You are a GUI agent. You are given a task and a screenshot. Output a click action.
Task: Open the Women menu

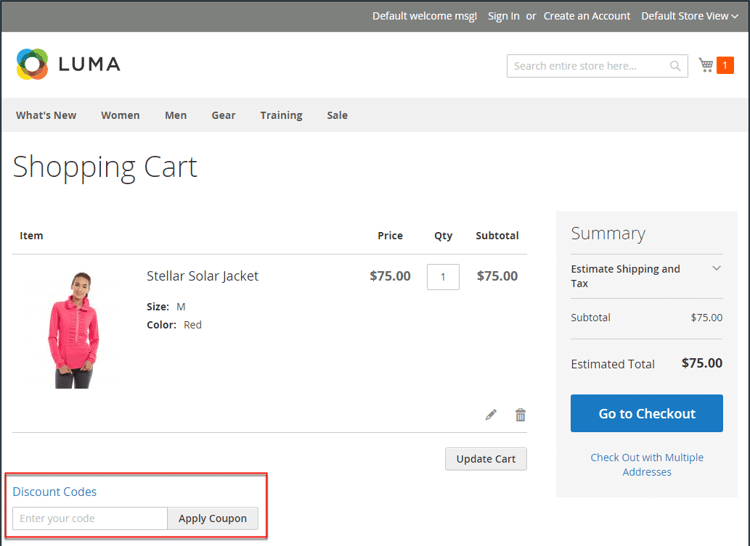pos(120,115)
